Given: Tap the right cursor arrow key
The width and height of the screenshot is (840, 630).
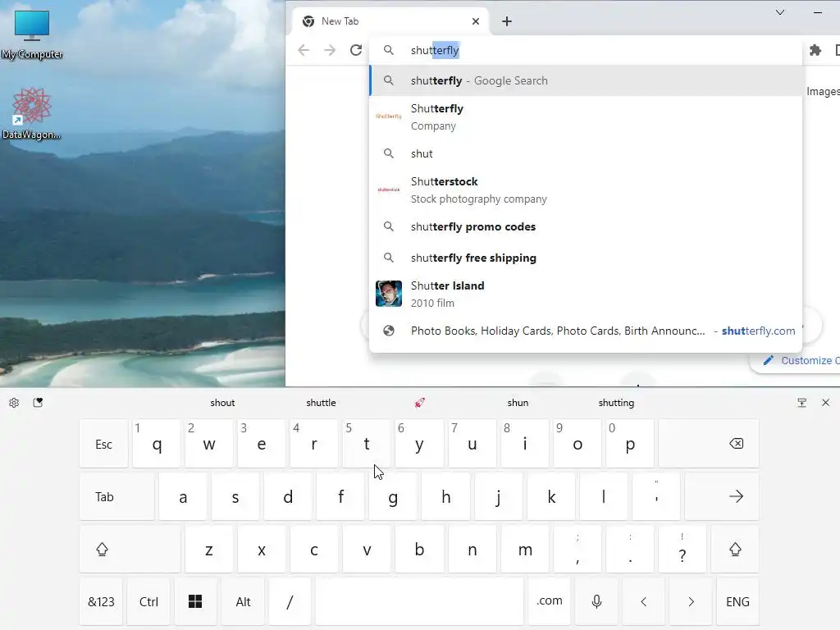Looking at the screenshot, I should pos(691,601).
